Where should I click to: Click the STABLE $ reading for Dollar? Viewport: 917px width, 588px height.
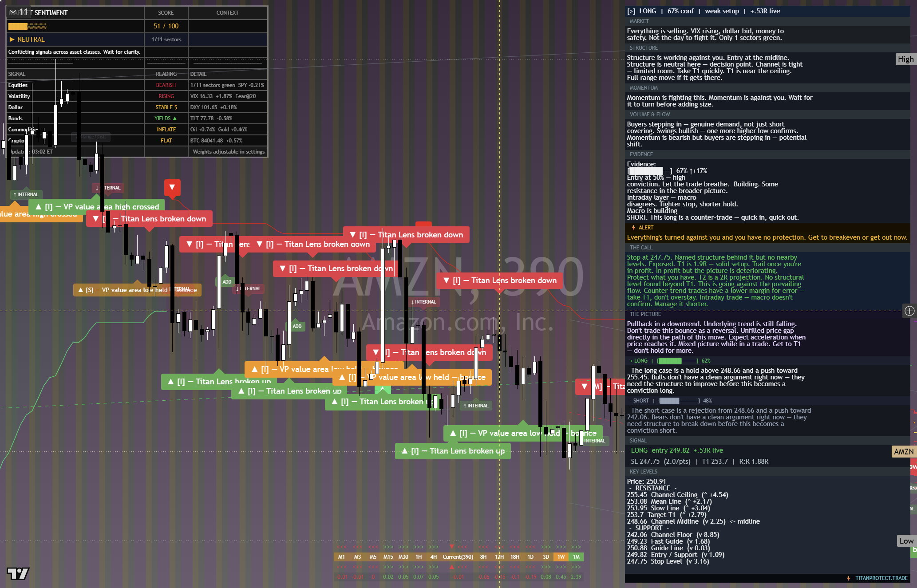coord(166,107)
